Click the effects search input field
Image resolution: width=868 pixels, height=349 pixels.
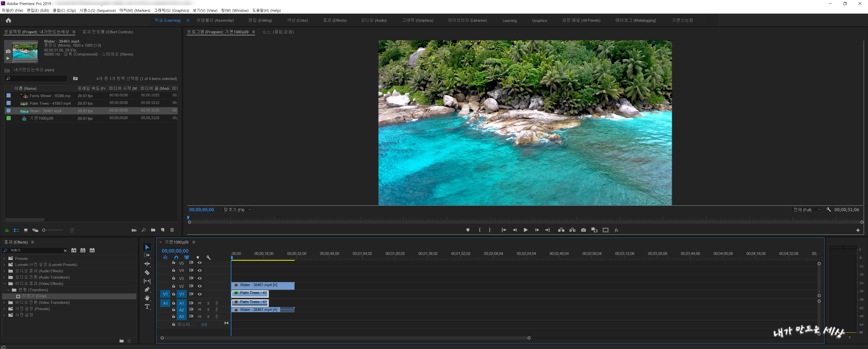(35, 250)
